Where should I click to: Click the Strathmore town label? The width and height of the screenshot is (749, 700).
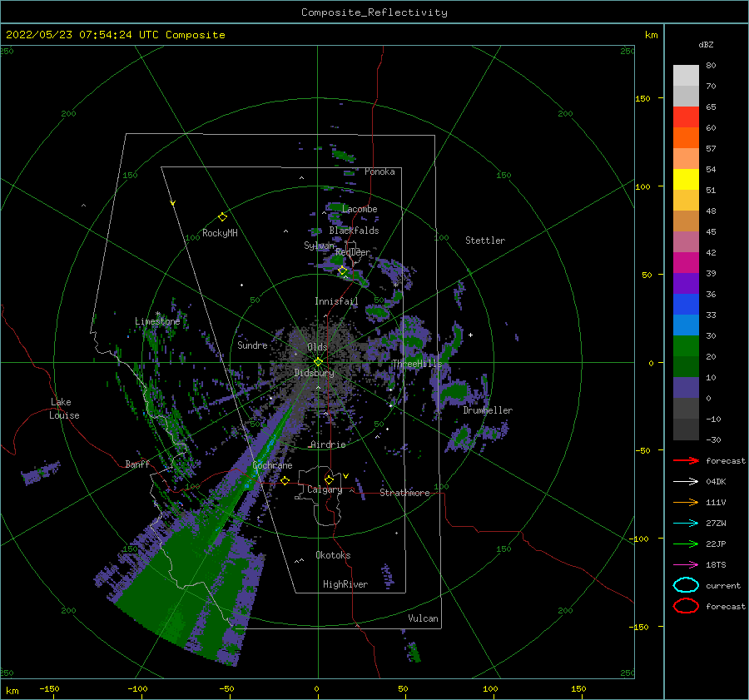pyautogui.click(x=404, y=493)
